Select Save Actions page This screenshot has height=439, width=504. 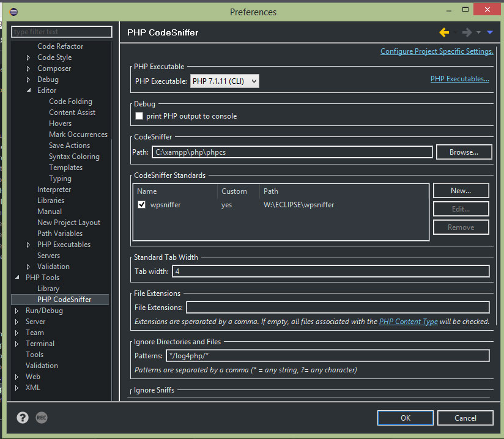pyautogui.click(x=69, y=146)
